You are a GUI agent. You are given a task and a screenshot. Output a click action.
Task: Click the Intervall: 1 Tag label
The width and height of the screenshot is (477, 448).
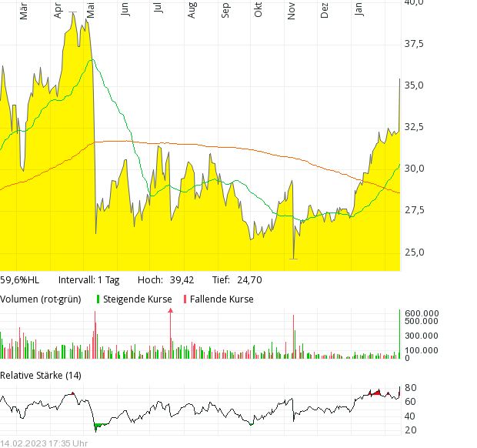tap(88, 280)
